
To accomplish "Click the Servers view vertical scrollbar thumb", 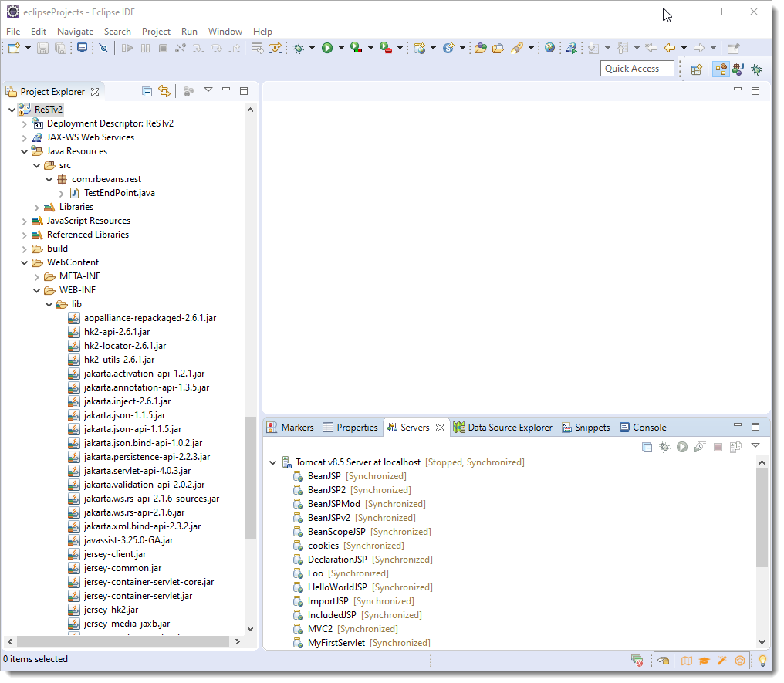I will pos(762,518).
